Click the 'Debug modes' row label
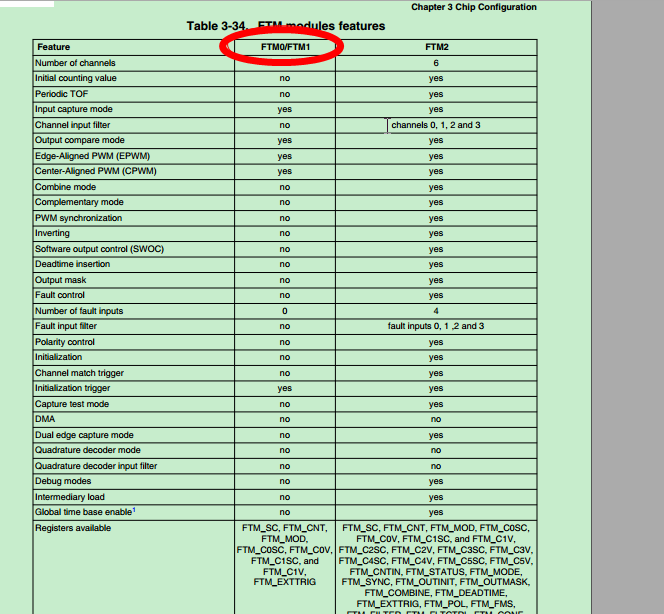664x614 pixels. point(63,481)
